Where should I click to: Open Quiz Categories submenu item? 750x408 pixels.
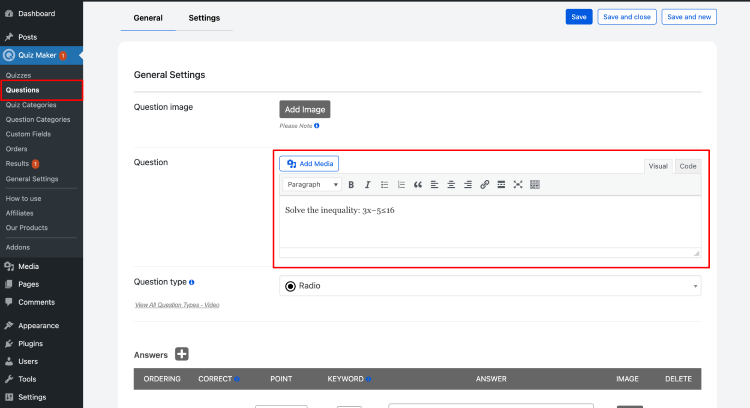tap(31, 105)
